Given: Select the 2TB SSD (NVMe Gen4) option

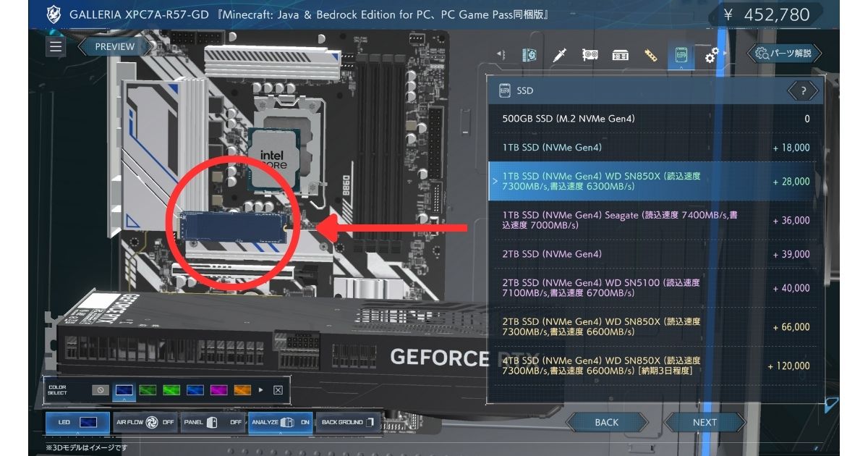Looking at the screenshot, I should coord(615,254).
